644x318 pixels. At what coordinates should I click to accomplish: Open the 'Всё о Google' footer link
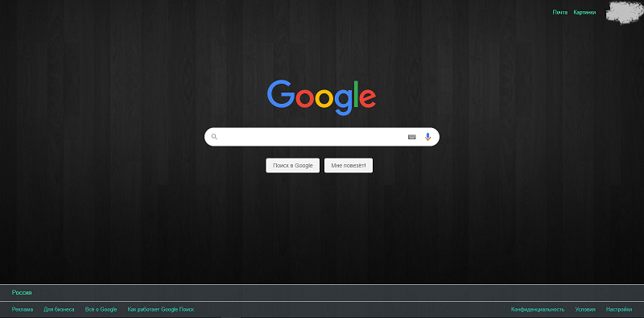click(101, 309)
